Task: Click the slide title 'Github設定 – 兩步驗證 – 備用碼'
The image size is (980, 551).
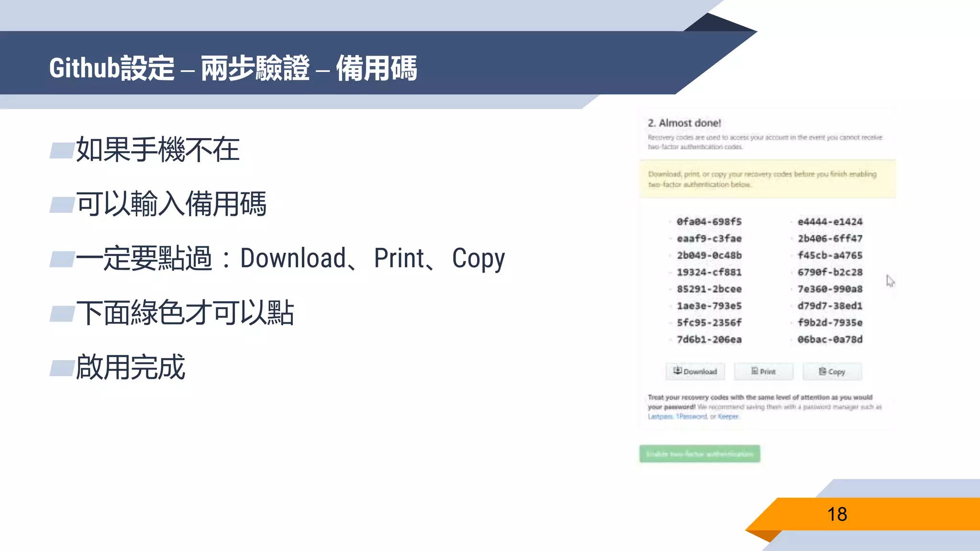Action: [x=233, y=68]
